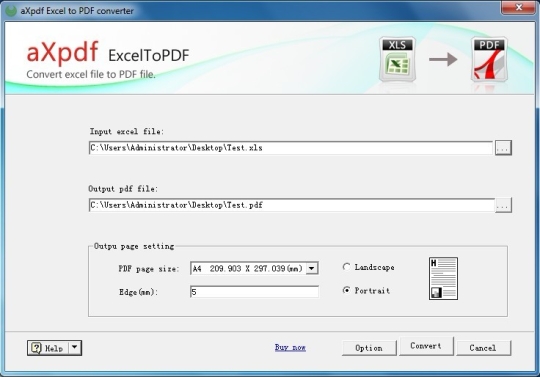Click 'Convert excel file to PDF file.' subtitle
The width and height of the screenshot is (540, 377).
pyautogui.click(x=91, y=74)
